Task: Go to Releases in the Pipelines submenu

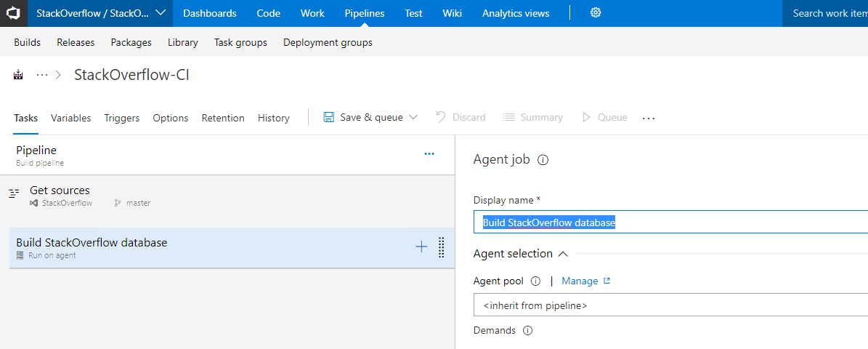Action: [76, 42]
